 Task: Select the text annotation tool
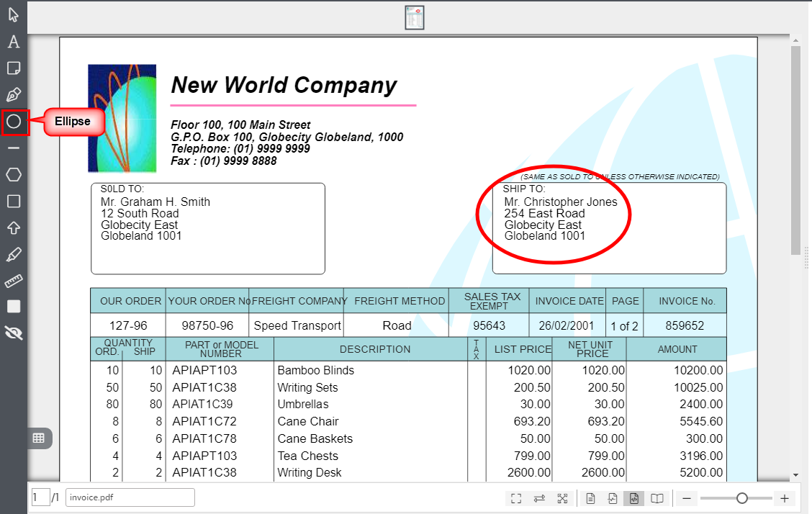(x=14, y=41)
